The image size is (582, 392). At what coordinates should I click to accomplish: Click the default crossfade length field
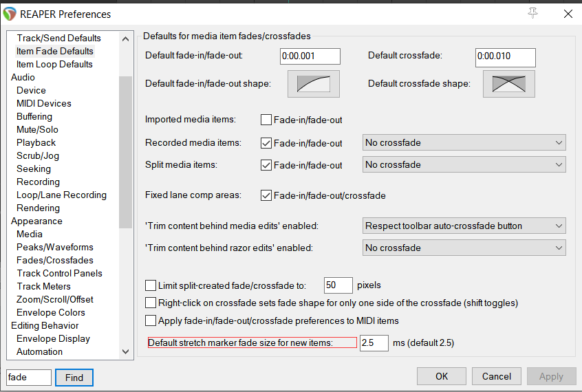tap(505, 58)
